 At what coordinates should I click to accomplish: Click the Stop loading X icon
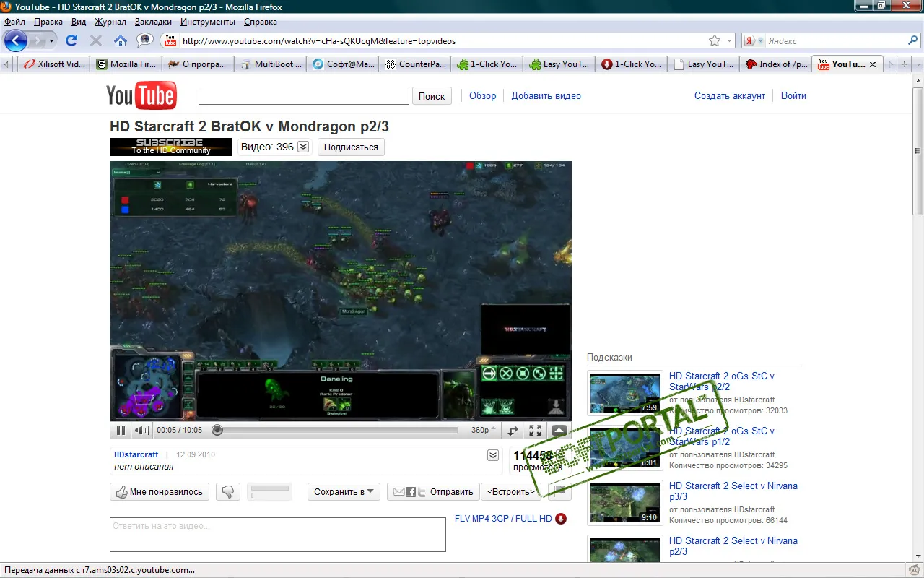pos(95,40)
